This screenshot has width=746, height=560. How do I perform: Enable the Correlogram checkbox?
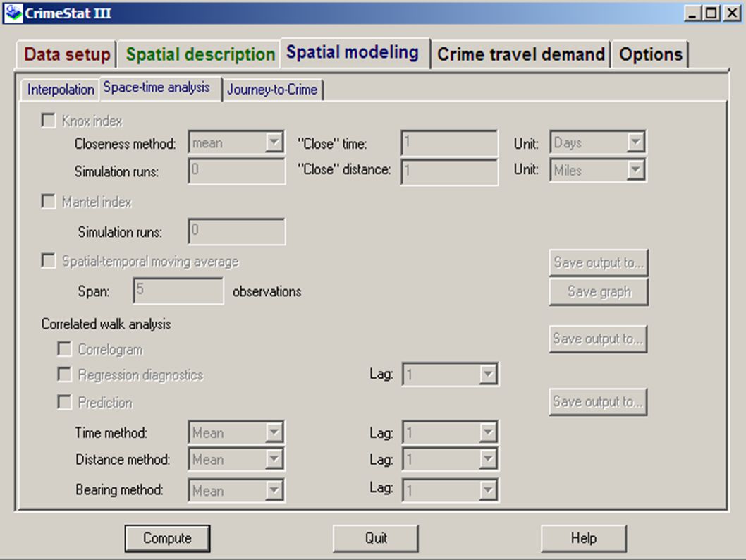(64, 348)
